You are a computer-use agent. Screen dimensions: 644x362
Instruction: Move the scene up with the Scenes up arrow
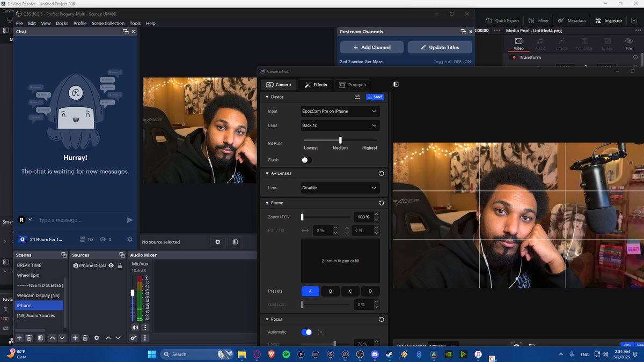pyautogui.click(x=52, y=338)
